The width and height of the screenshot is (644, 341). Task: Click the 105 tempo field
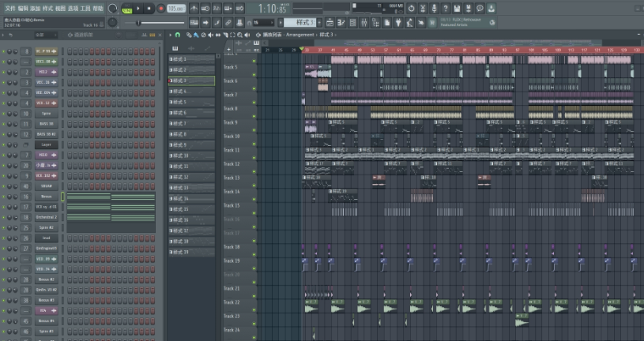pyautogui.click(x=176, y=9)
